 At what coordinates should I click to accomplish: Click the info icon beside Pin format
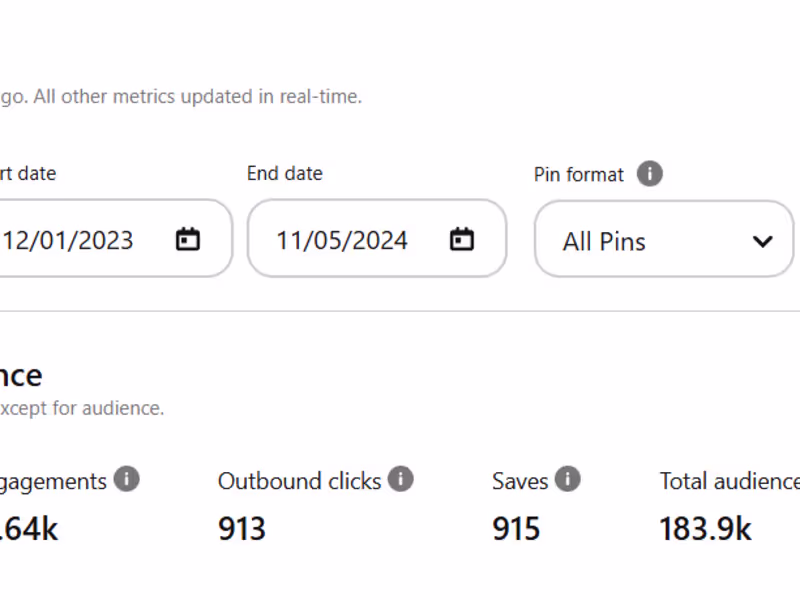(650, 174)
